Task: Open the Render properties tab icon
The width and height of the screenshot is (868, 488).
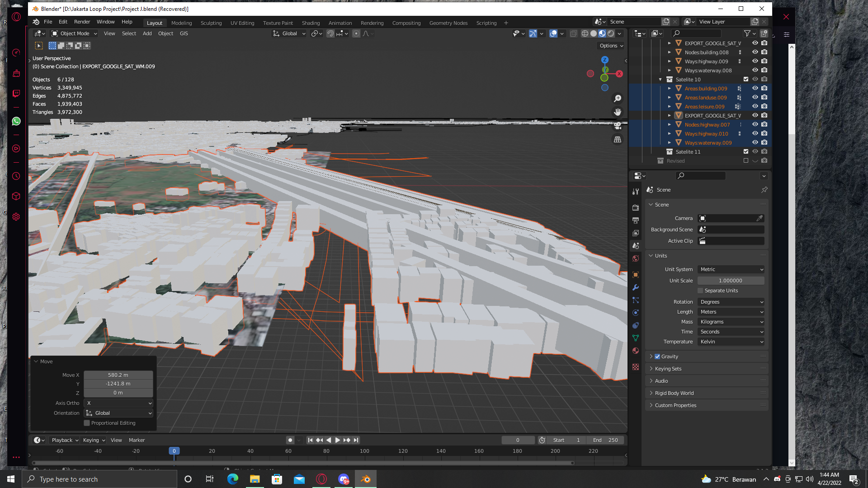Action: coord(636,208)
